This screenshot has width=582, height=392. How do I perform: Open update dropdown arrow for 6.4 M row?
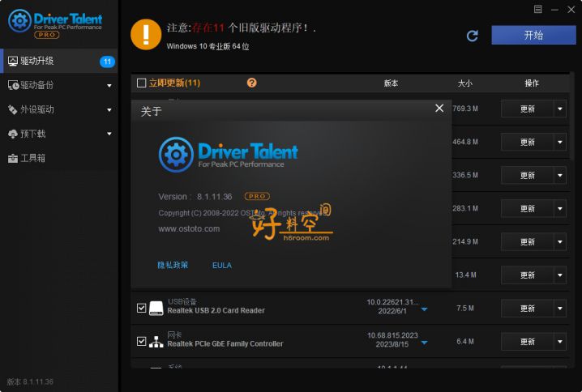(x=560, y=342)
